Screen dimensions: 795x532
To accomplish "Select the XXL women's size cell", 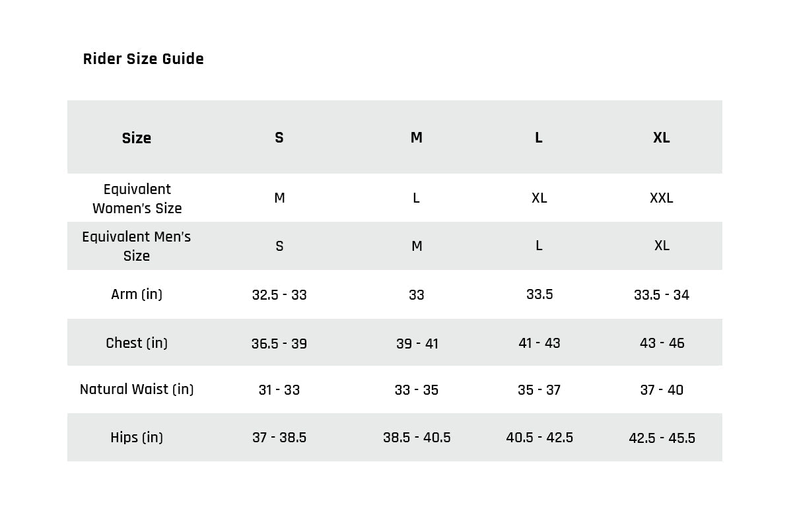I will pos(662,198).
